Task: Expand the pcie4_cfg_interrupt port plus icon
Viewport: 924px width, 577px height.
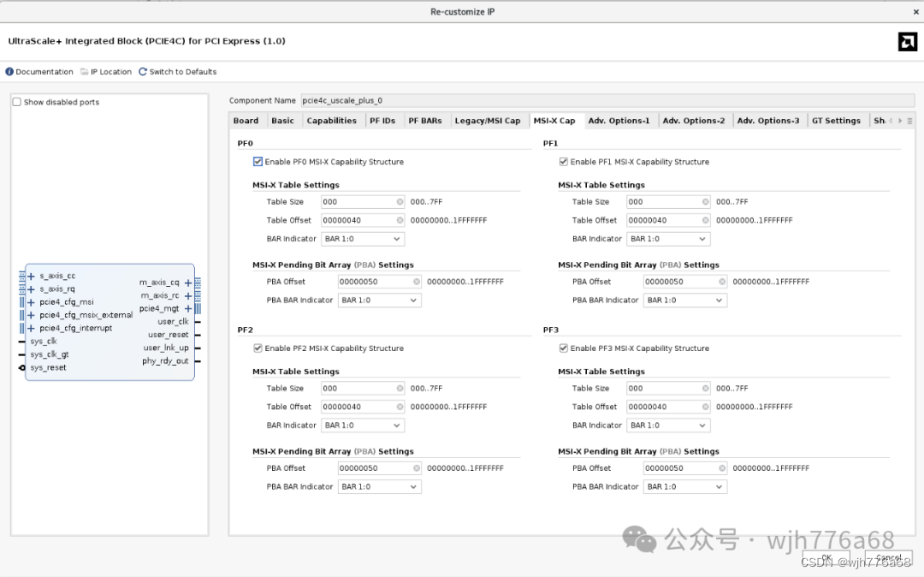Action: click(32, 328)
